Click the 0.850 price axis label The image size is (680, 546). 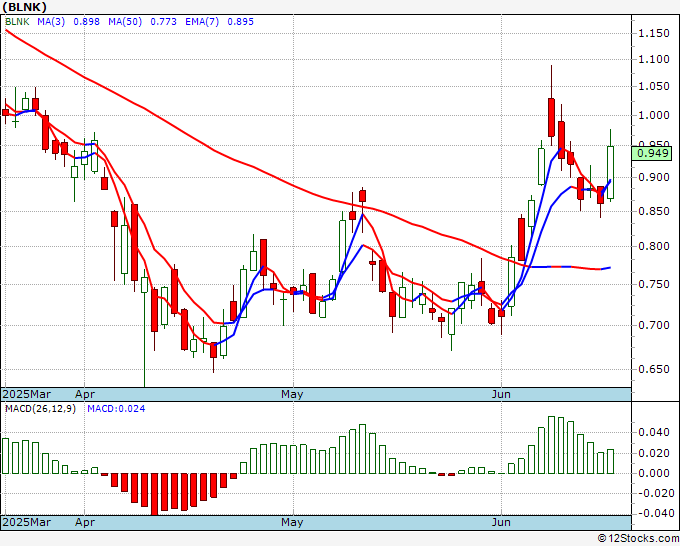click(654, 211)
